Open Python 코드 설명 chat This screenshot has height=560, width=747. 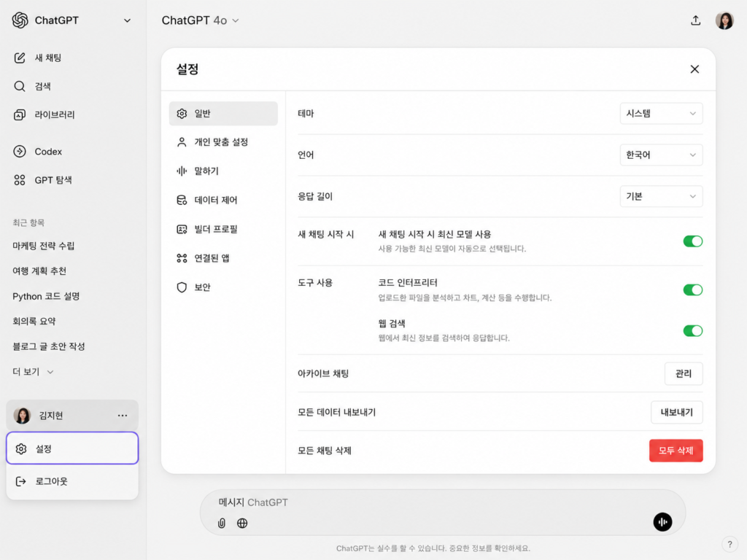click(x=46, y=296)
